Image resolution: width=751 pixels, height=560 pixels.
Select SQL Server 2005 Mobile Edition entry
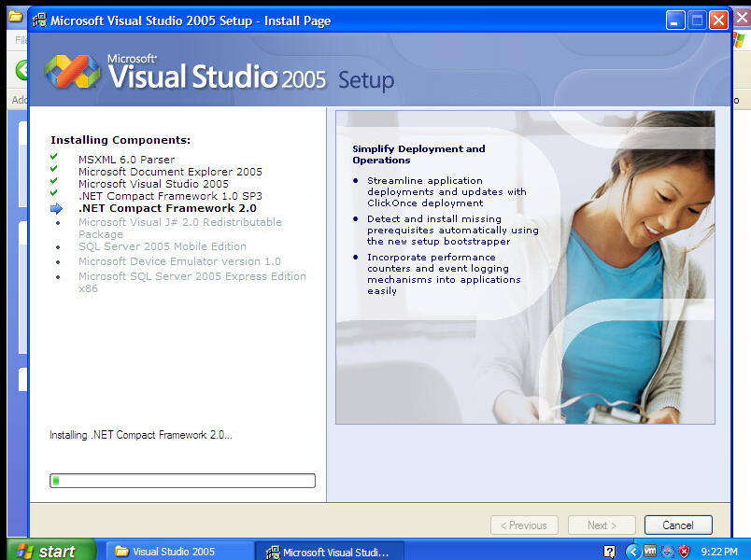click(x=163, y=246)
